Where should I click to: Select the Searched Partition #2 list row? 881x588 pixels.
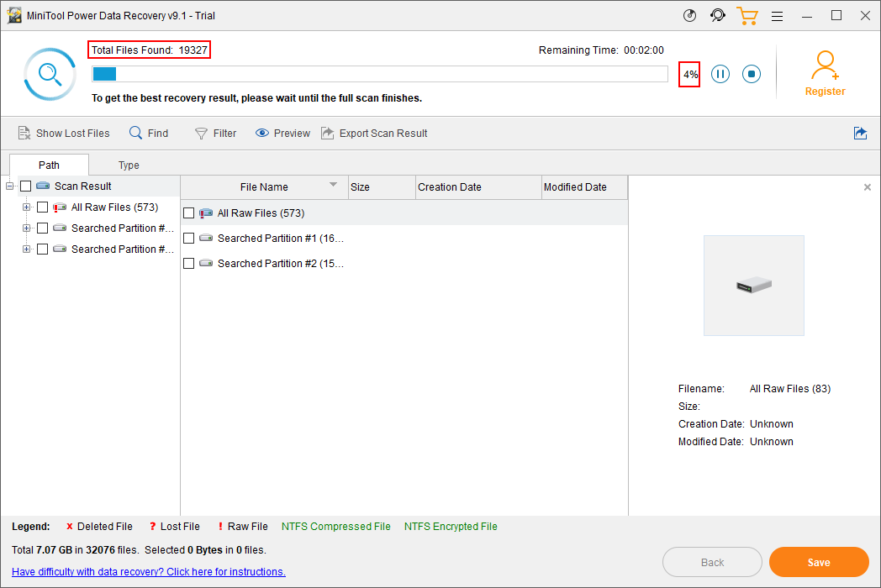pos(404,264)
